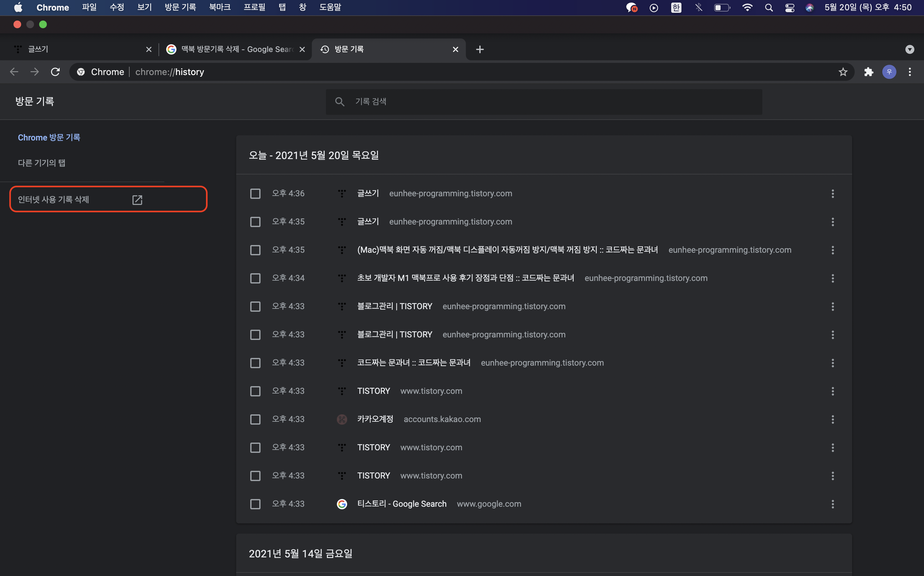Image resolution: width=924 pixels, height=576 pixels.
Task: Open the 초보 개발자 M1 맥북프로 history link
Action: (465, 278)
